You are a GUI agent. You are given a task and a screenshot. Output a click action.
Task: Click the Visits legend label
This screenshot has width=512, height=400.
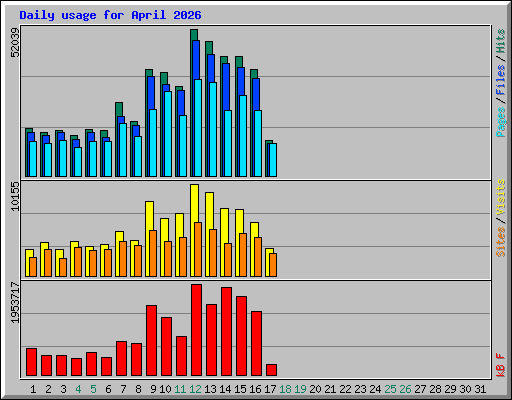(x=501, y=197)
